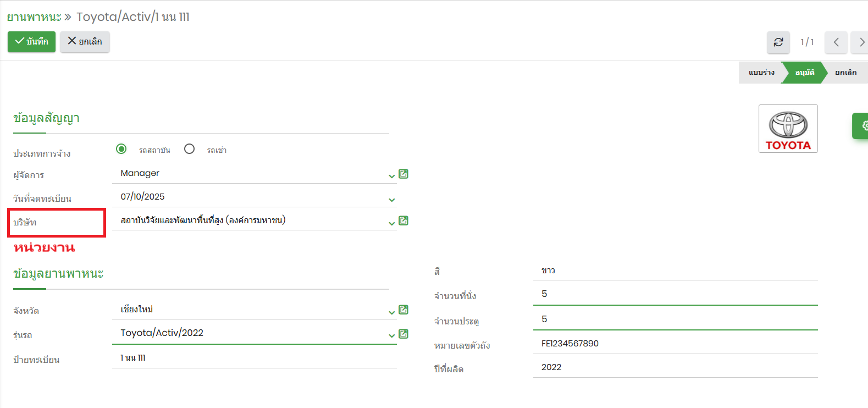
Task: Open car model external link icon
Action: (403, 334)
